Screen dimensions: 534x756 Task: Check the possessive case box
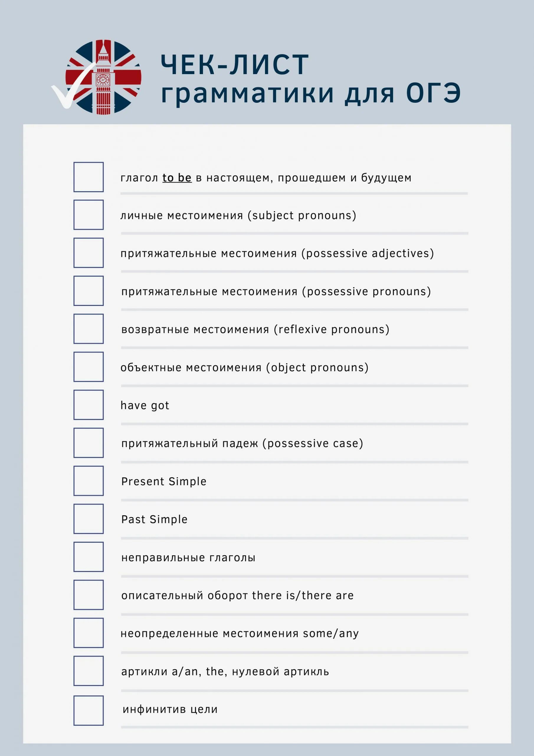[89, 443]
